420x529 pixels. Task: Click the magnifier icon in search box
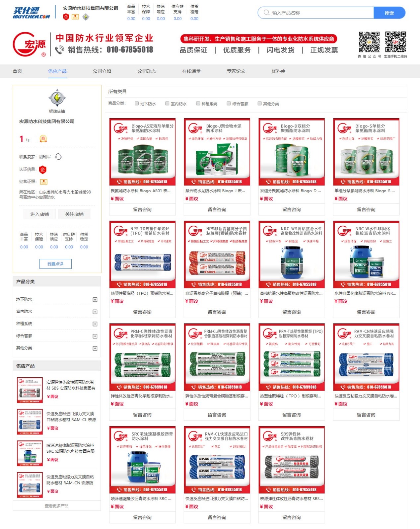tap(266, 13)
